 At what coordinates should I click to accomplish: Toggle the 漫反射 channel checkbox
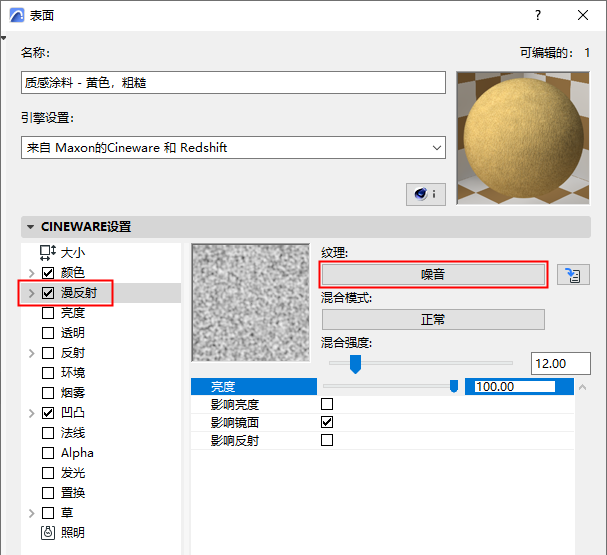pyautogui.click(x=48, y=293)
